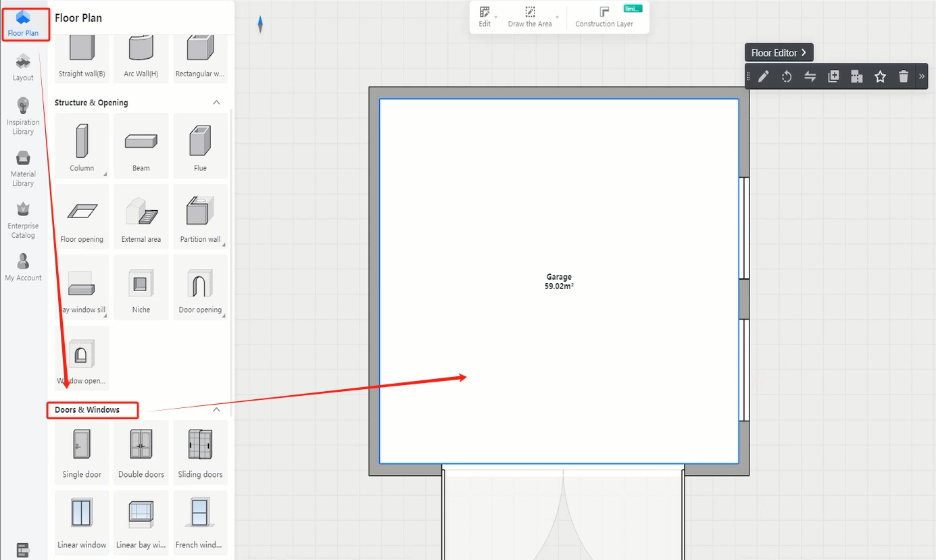Open the Draw the Area dropdown arrow
The image size is (936, 560).
pyautogui.click(x=558, y=17)
